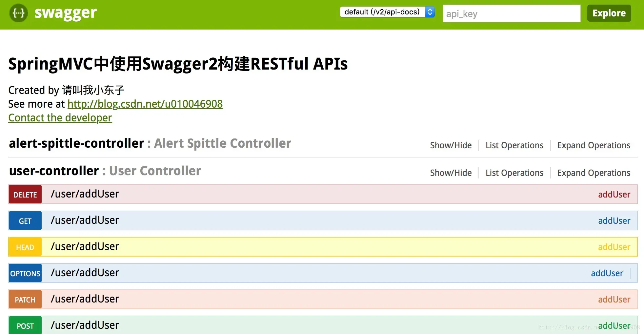
Task: Toggle Show/Hide for alert-spittle-controller
Action: tap(451, 145)
